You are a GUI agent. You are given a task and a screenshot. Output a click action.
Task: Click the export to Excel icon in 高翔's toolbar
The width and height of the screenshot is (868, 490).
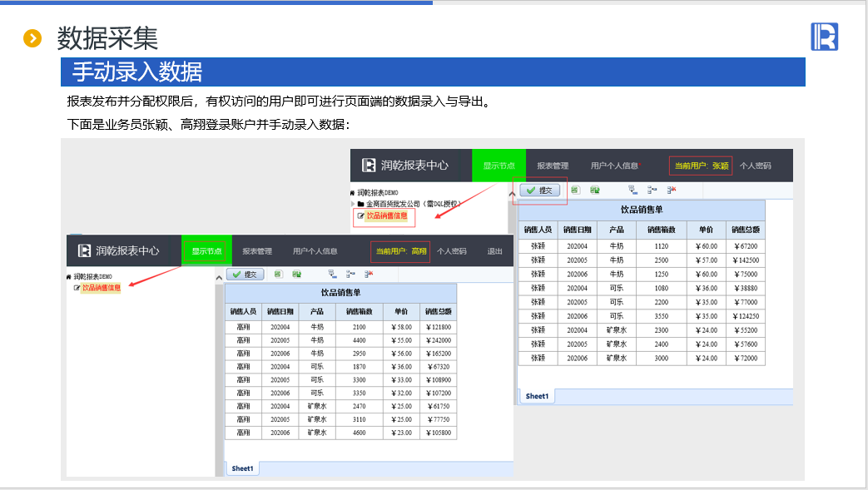coord(278,273)
